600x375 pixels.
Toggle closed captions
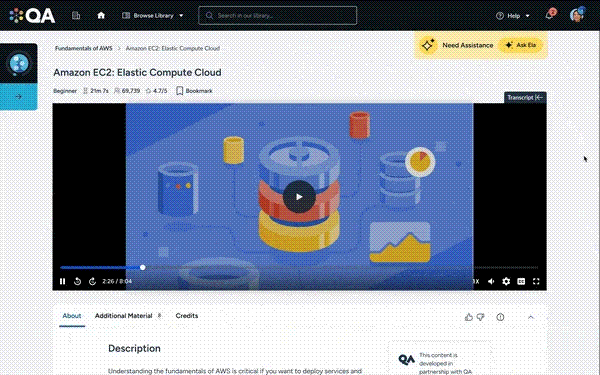point(521,281)
